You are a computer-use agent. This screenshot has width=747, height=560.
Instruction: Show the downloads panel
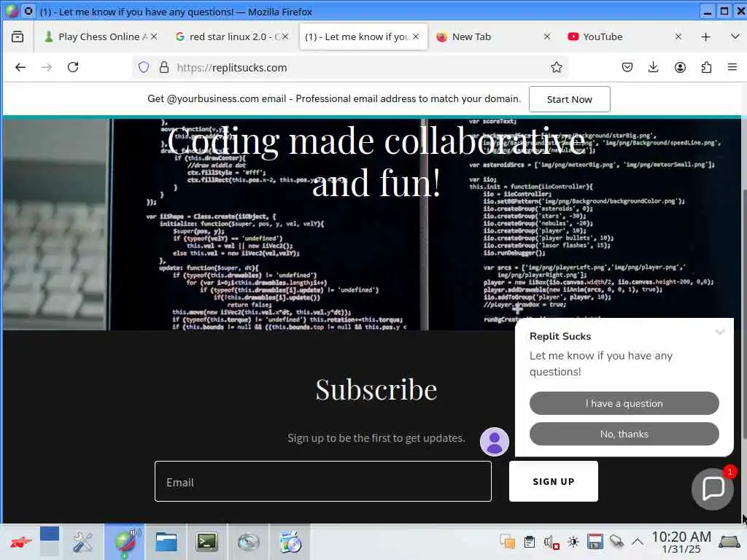point(653,67)
